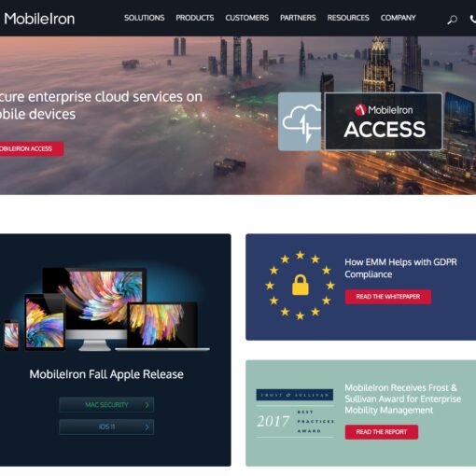Click the Apple devices image

105,309
